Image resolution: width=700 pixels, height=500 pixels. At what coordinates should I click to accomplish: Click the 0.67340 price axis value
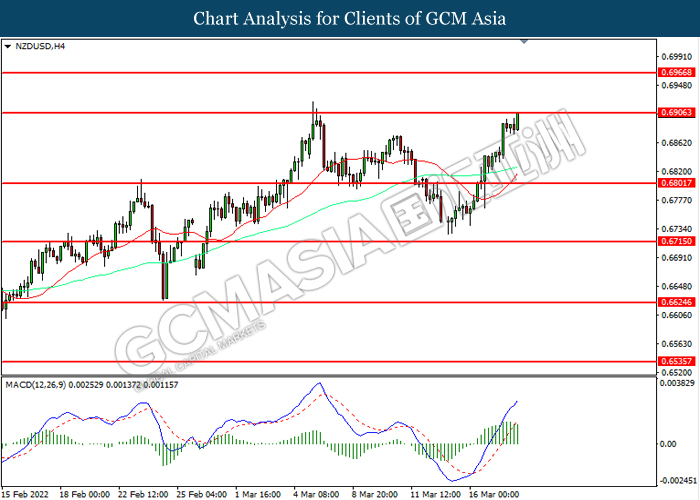(x=677, y=229)
